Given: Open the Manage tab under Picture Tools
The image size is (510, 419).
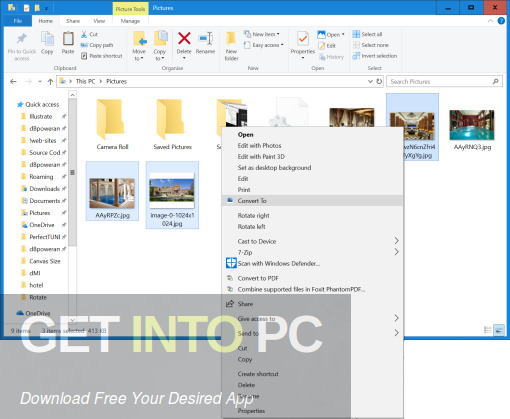Looking at the screenshot, I should 130,21.
